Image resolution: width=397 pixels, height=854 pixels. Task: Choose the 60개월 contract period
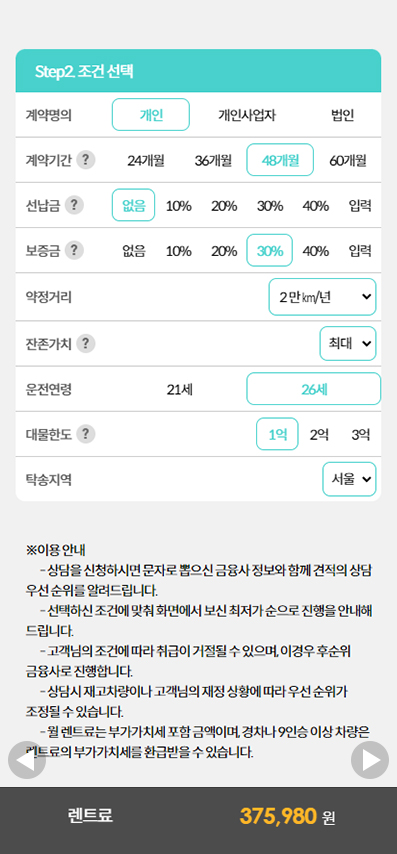click(x=348, y=160)
